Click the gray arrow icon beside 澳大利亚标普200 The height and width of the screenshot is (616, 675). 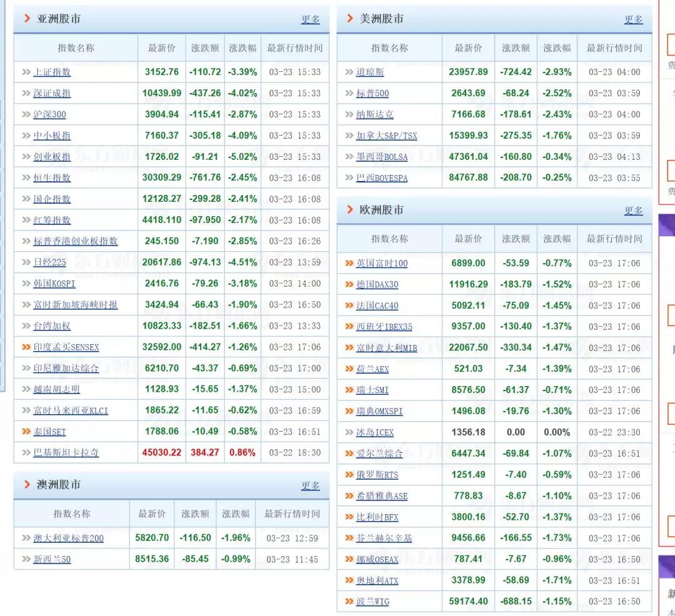pos(26,538)
